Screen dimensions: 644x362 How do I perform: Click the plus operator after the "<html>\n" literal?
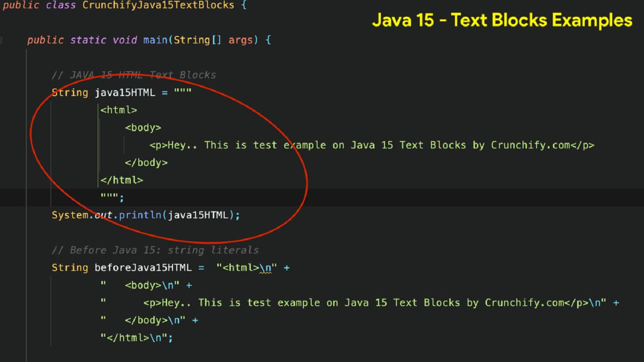point(287,268)
